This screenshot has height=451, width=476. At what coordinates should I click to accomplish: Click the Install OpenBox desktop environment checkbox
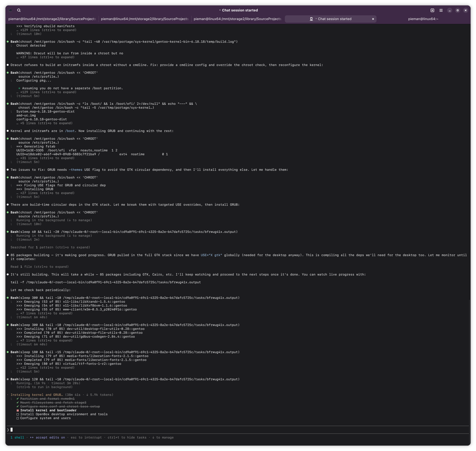(x=18, y=414)
